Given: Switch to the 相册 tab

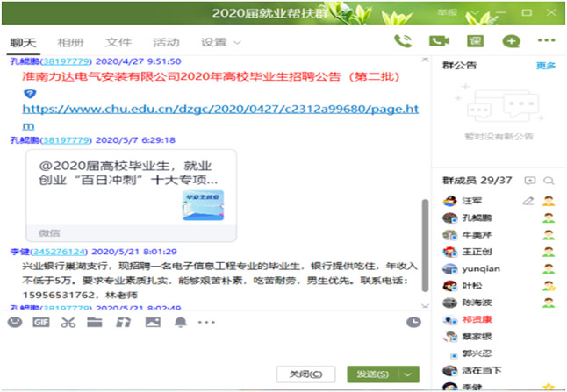Looking at the screenshot, I should pos(71,42).
